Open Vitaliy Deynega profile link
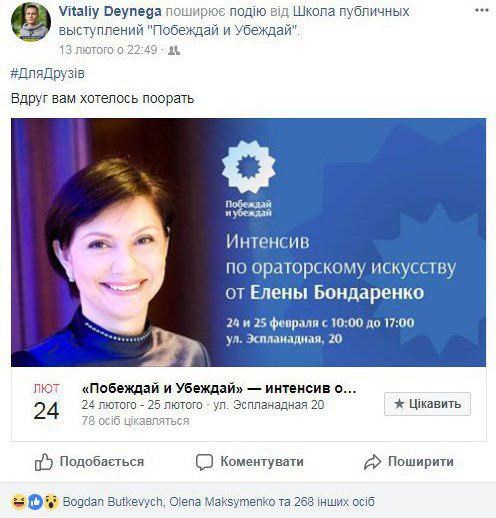 (110, 11)
